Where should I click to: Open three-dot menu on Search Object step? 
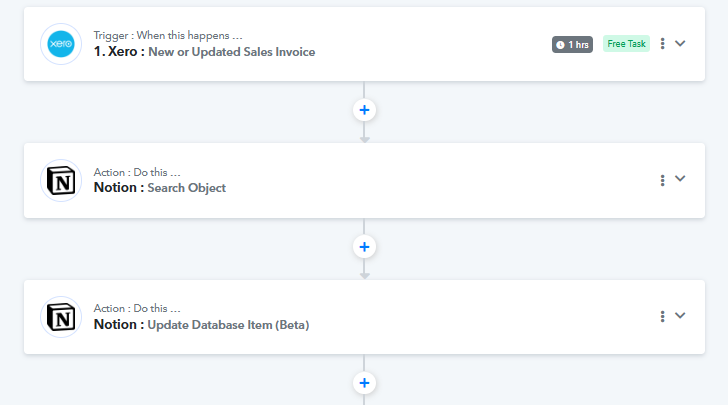[x=663, y=180]
